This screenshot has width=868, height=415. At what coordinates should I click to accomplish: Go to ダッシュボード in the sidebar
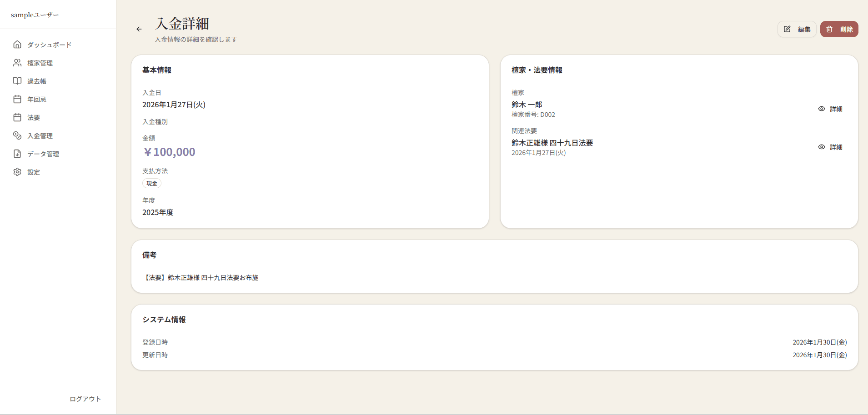tap(49, 45)
